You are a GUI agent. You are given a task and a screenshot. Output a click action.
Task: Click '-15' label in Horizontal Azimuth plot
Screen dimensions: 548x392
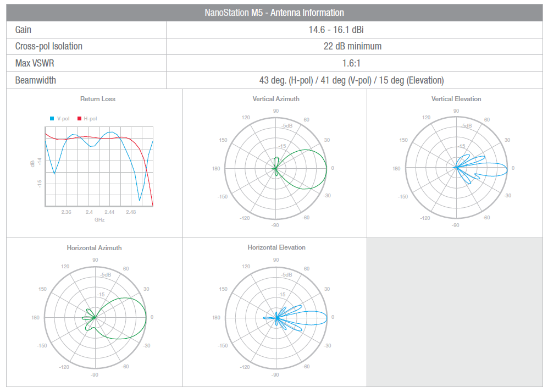[x=101, y=295]
